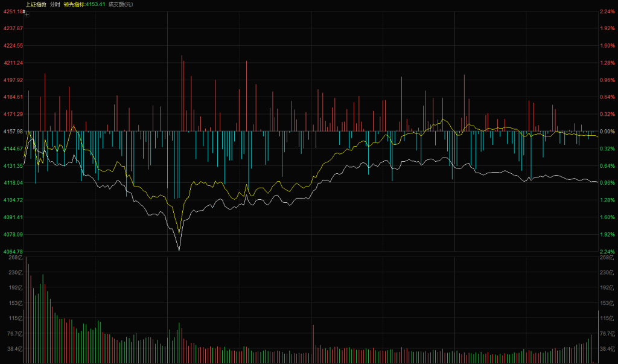Click the small plus icon at chart's top-left

coord(27,13)
